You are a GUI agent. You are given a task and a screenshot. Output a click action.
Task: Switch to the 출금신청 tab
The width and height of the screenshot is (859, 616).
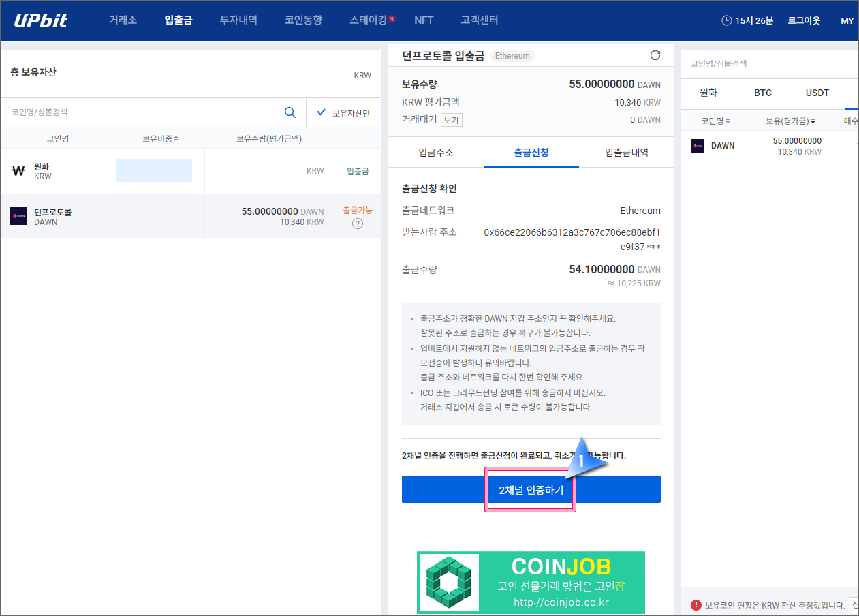point(531,153)
